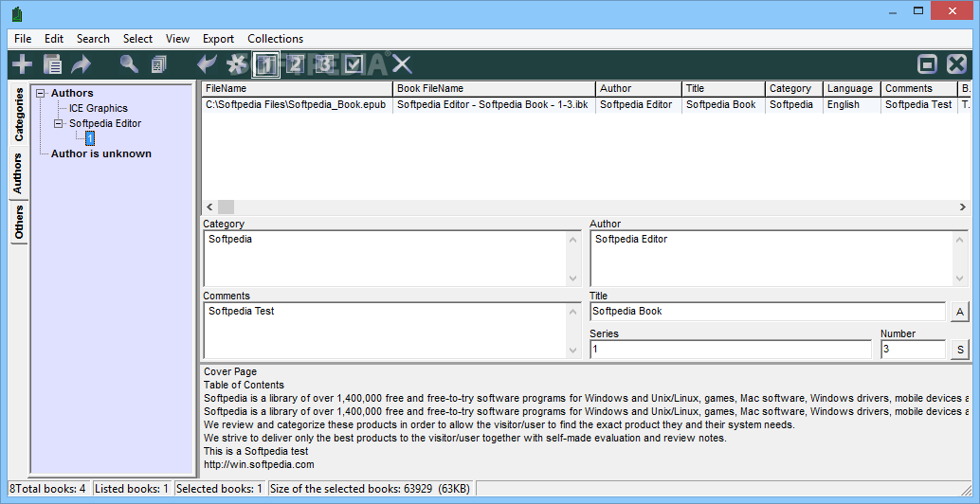Select layout number 2 toolbar icon
Viewport: 980px width, 504px height.
tap(296, 63)
